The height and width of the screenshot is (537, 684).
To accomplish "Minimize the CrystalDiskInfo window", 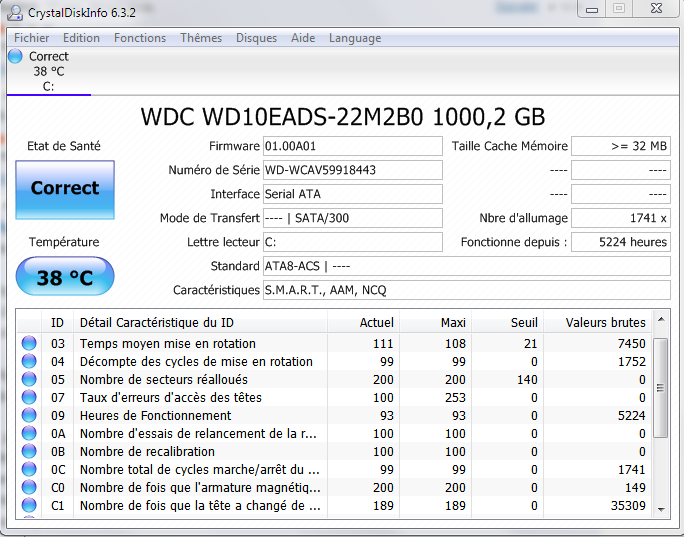I will [x=592, y=9].
